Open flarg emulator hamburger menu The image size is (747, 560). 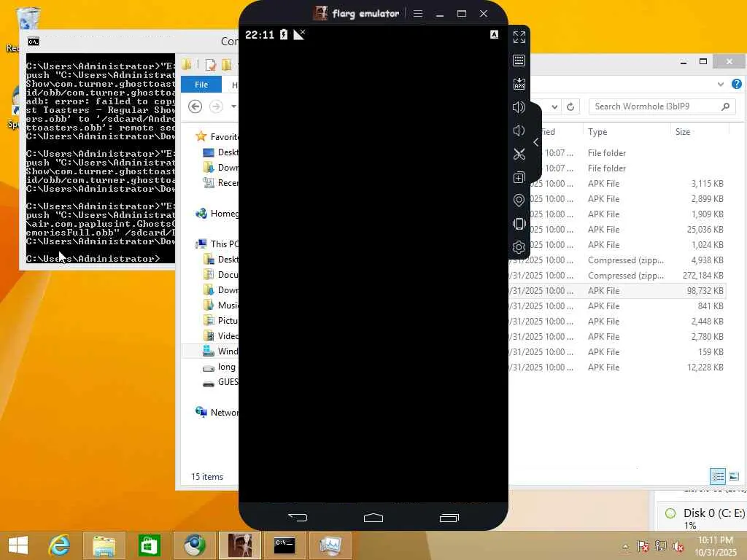tap(418, 13)
